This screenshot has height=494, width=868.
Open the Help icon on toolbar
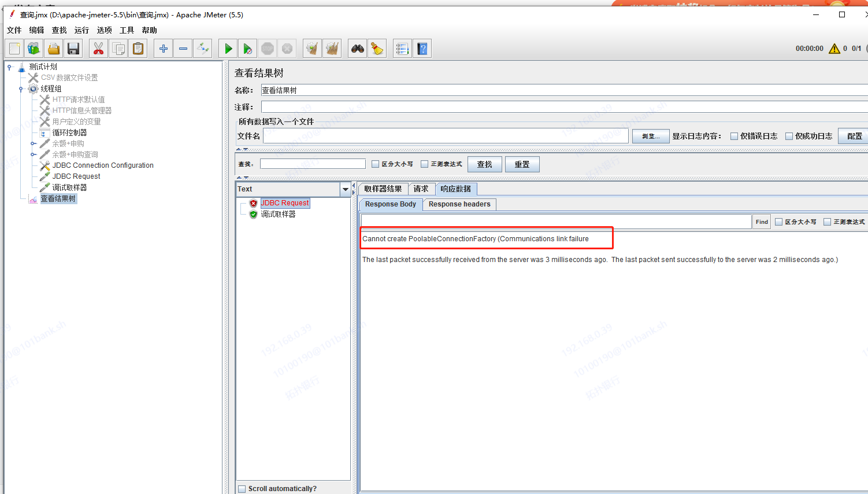(x=422, y=48)
